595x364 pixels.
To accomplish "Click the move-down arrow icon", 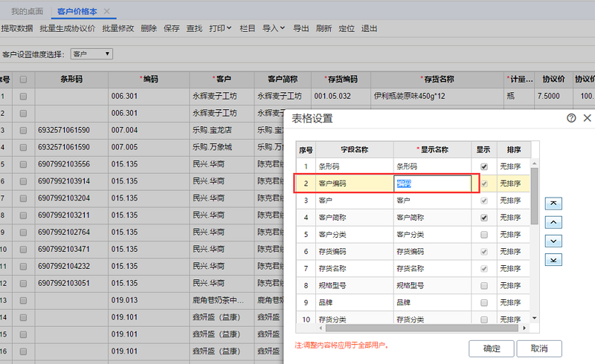I will 553,241.
